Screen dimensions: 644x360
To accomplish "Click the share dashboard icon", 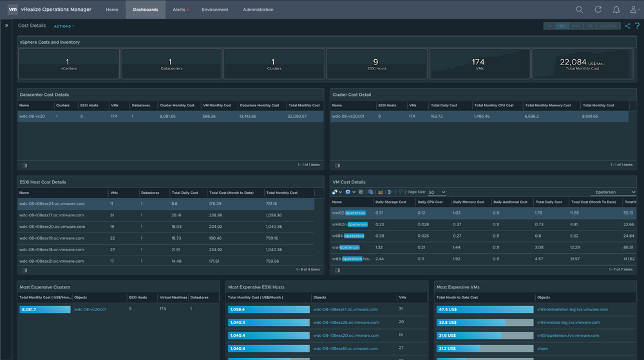I will pyautogui.click(x=628, y=26).
